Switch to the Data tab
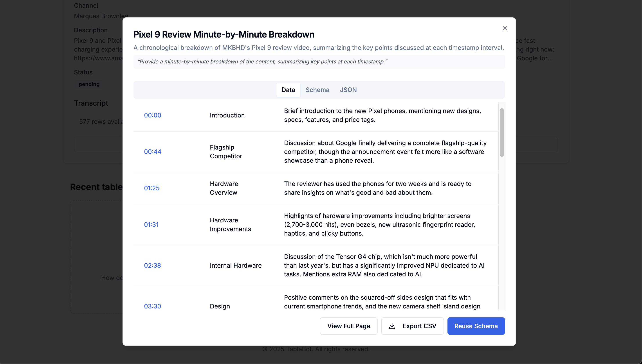 [288, 90]
